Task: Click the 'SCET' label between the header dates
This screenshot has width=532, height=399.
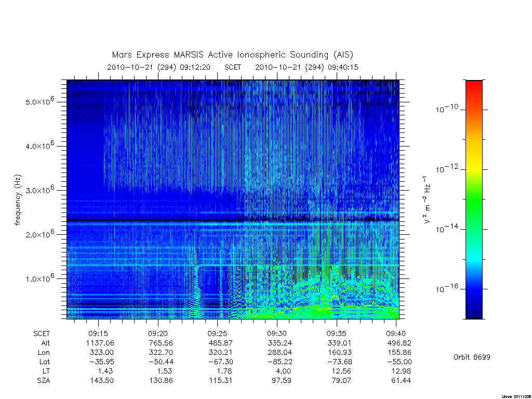Action: [233, 67]
